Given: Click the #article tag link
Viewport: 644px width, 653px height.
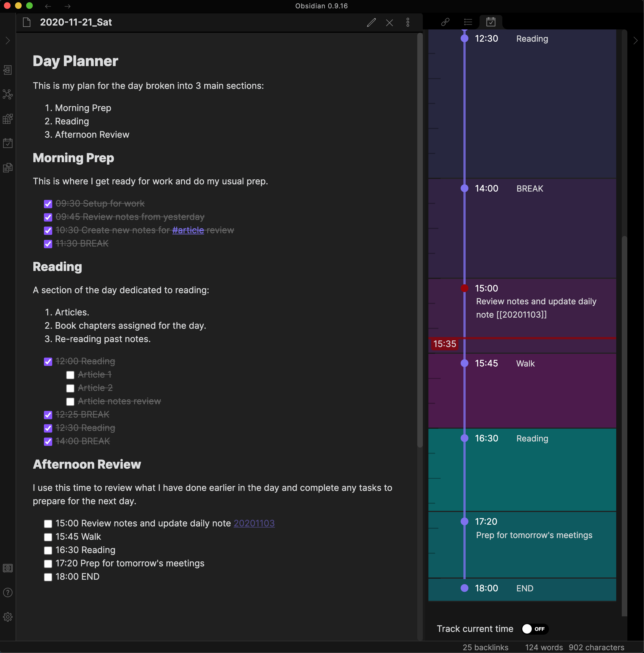Looking at the screenshot, I should tap(188, 230).
